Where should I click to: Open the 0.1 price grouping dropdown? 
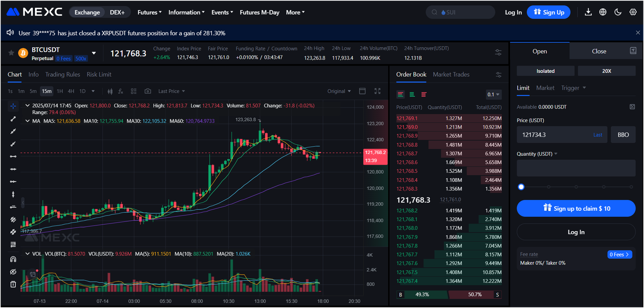pyautogui.click(x=493, y=94)
